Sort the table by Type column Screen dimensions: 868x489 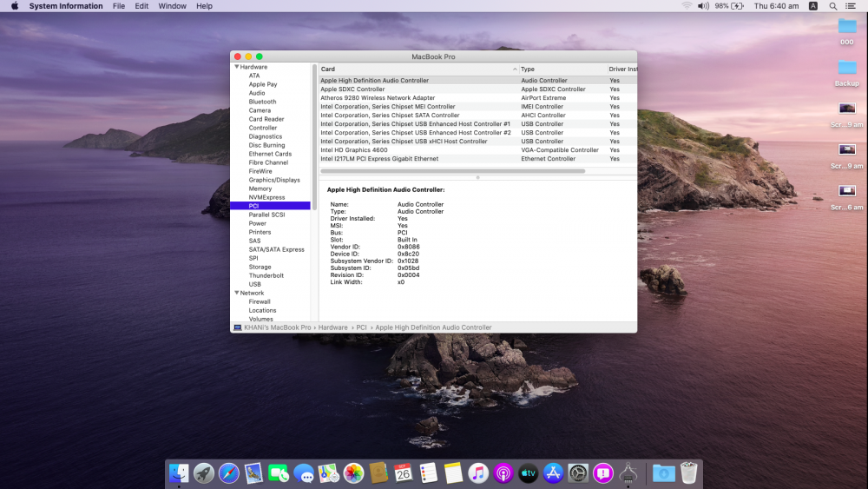click(562, 69)
